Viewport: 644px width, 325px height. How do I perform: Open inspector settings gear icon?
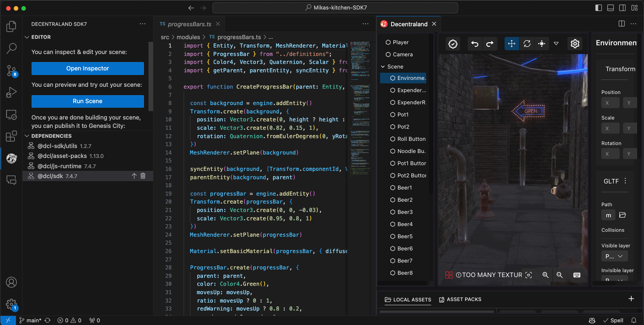[x=575, y=44]
